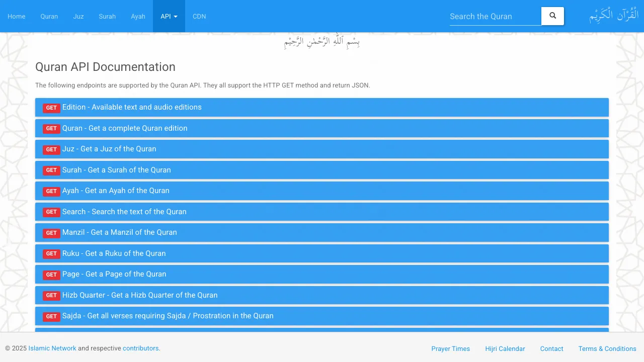Open the Contact footer link

551,348
